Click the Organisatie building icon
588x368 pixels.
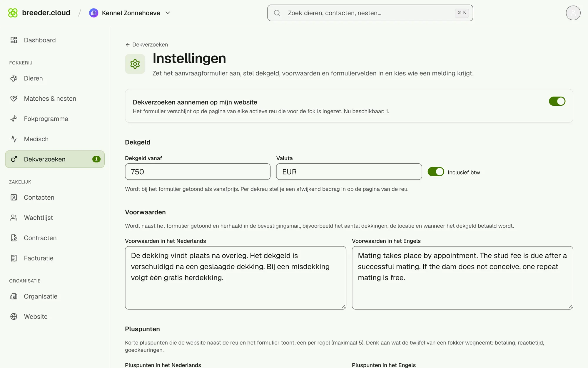[14, 296]
